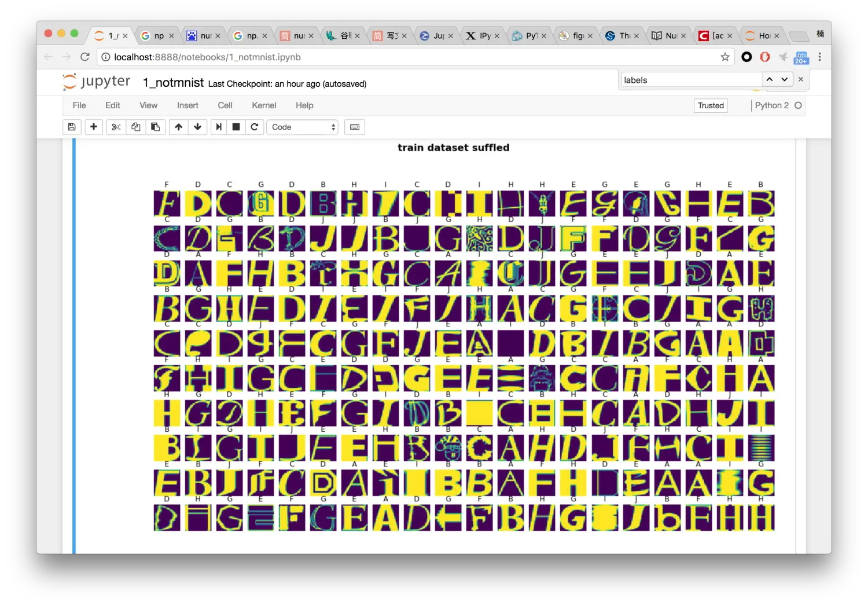Jump to next find match
Image resolution: width=868 pixels, height=606 pixels.
coord(784,79)
